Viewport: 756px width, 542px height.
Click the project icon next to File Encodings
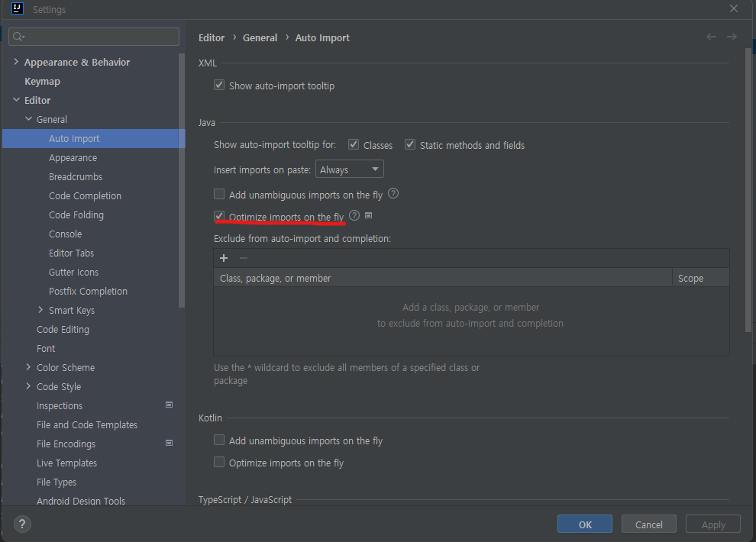(x=170, y=443)
